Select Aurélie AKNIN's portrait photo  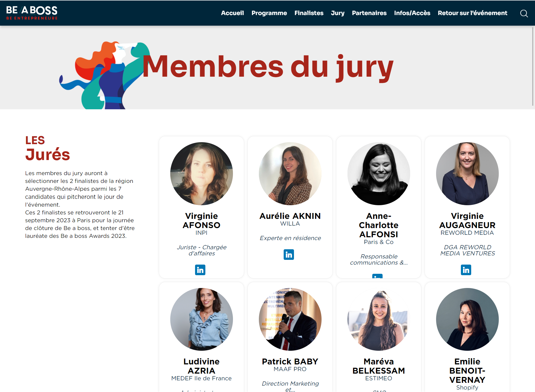[290, 174]
